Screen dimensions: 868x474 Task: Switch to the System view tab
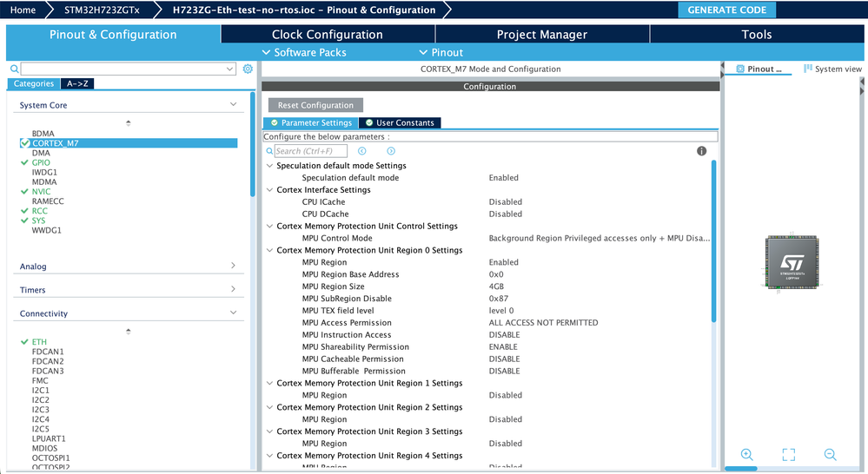[832, 69]
